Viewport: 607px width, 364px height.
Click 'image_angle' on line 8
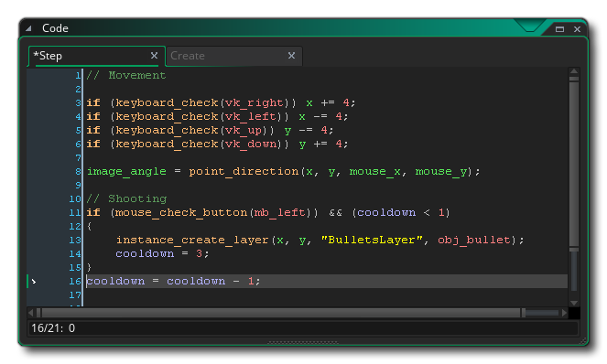tap(126, 172)
